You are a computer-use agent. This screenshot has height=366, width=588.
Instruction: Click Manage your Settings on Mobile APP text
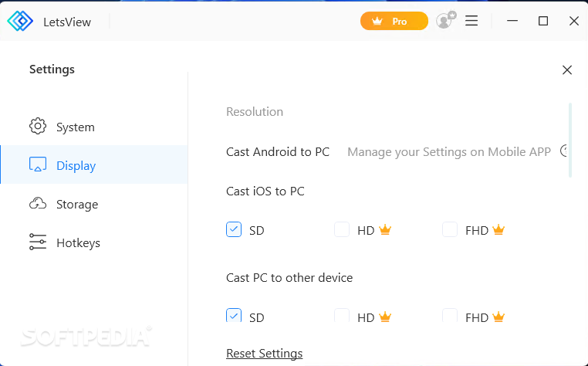449,151
